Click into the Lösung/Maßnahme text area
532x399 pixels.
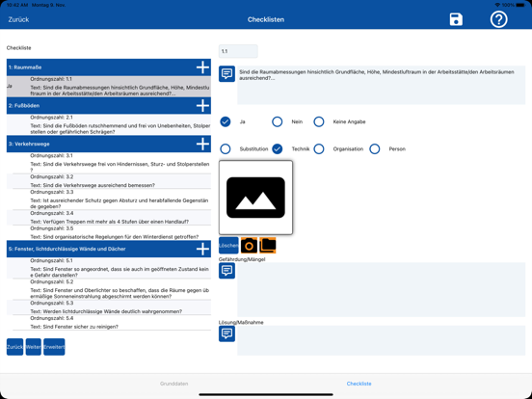click(x=381, y=340)
